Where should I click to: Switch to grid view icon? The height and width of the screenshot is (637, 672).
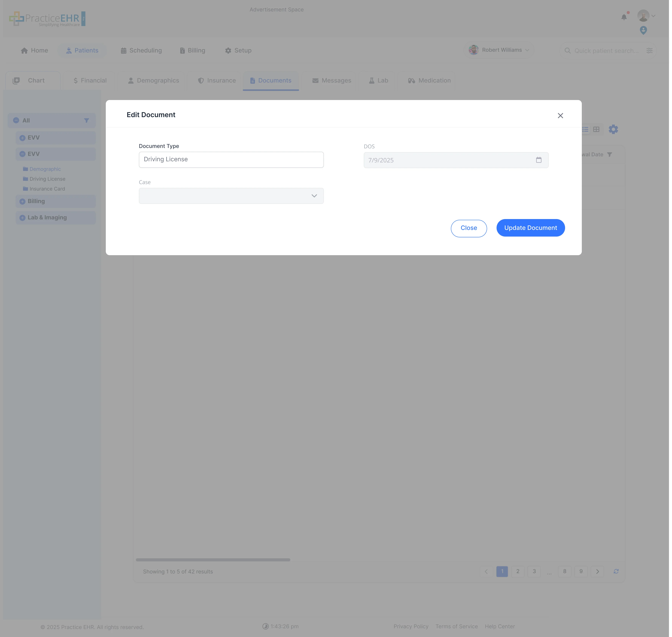596,129
